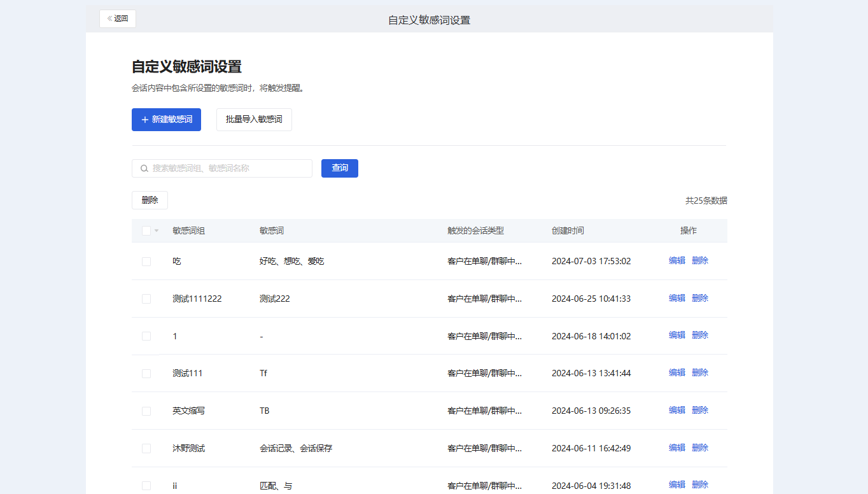Click the timestamp 2024-06-13 09:26:35
This screenshot has width=868, height=494.
[x=591, y=411]
